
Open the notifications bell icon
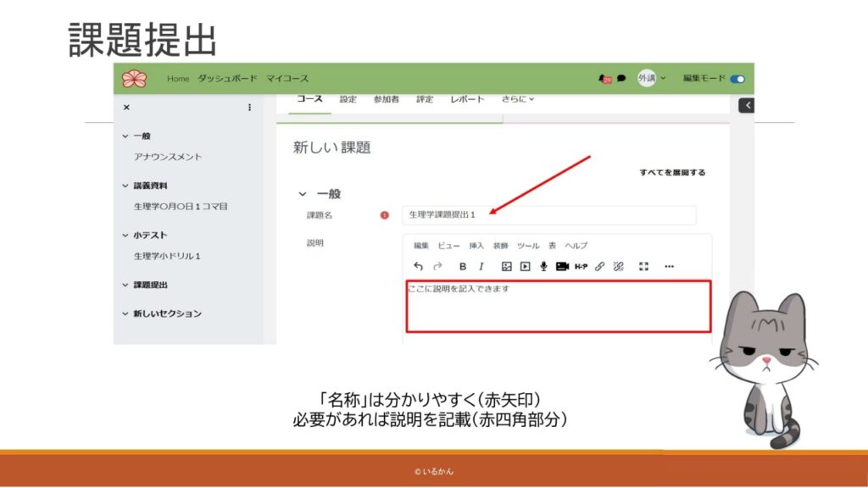(x=604, y=78)
